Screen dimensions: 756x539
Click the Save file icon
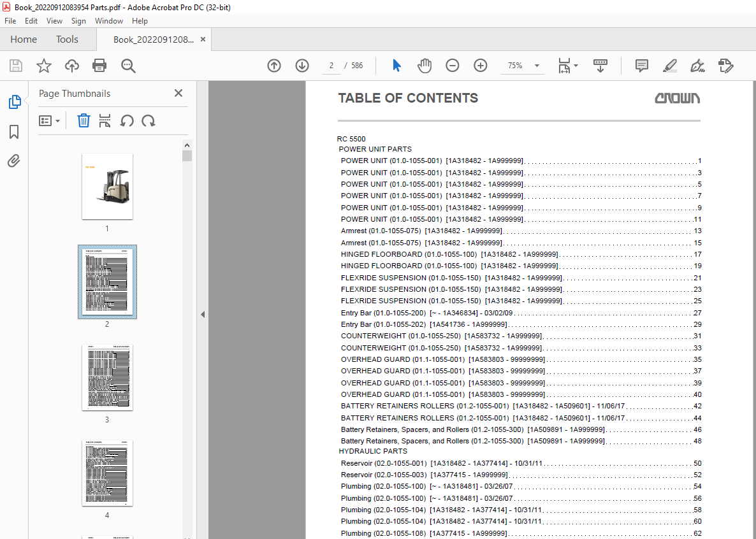tap(16, 66)
